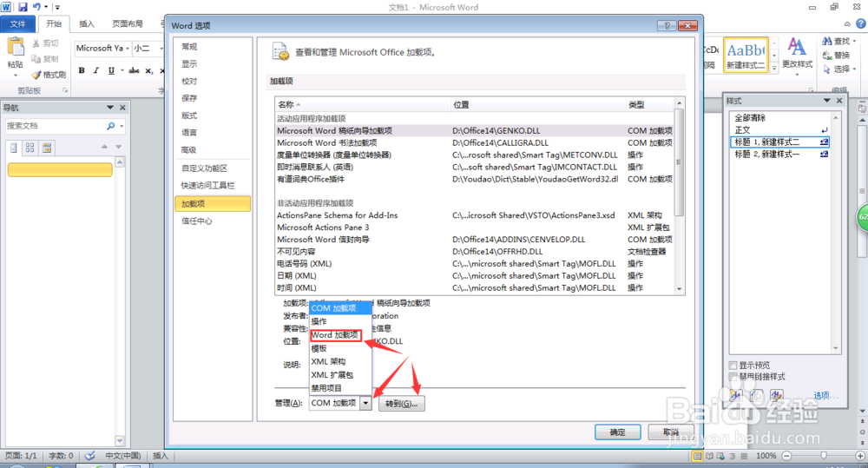Open 信任中心 category in Word Options

tap(213, 221)
